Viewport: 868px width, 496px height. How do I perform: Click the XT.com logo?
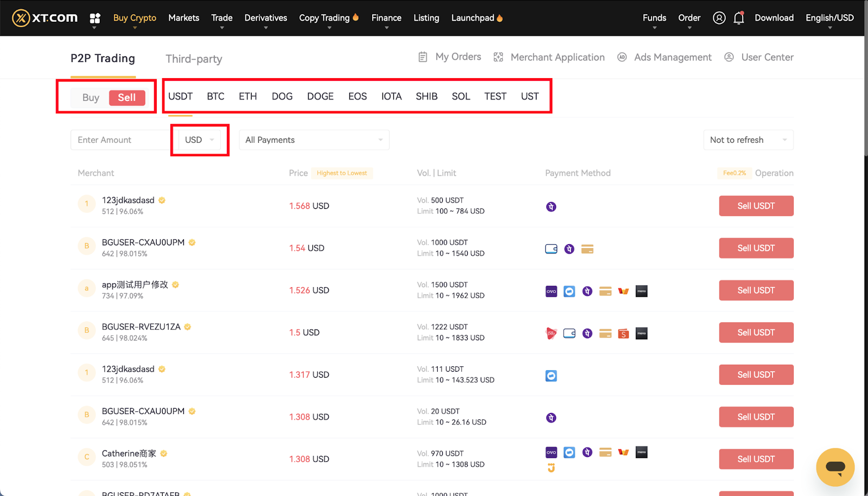pos(45,18)
